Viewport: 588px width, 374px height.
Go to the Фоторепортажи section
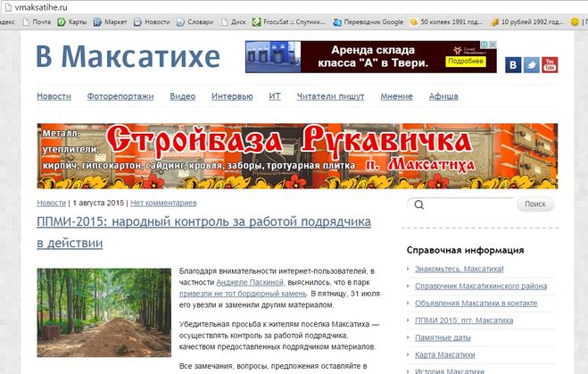pos(120,96)
